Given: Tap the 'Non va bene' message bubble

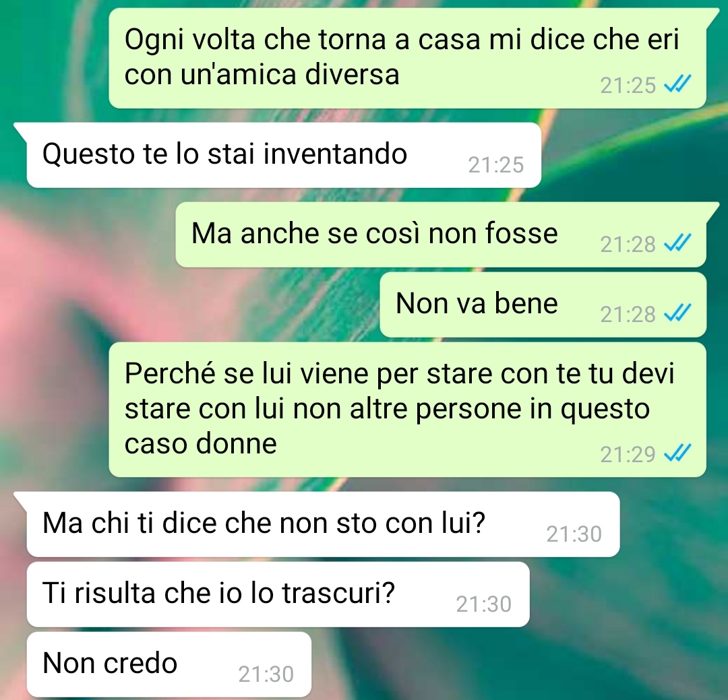Looking at the screenshot, I should coord(543,305).
